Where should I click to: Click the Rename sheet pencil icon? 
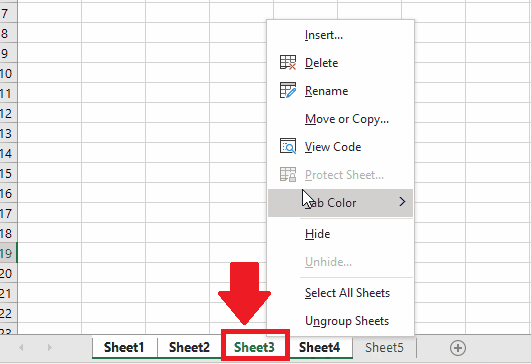click(x=288, y=90)
